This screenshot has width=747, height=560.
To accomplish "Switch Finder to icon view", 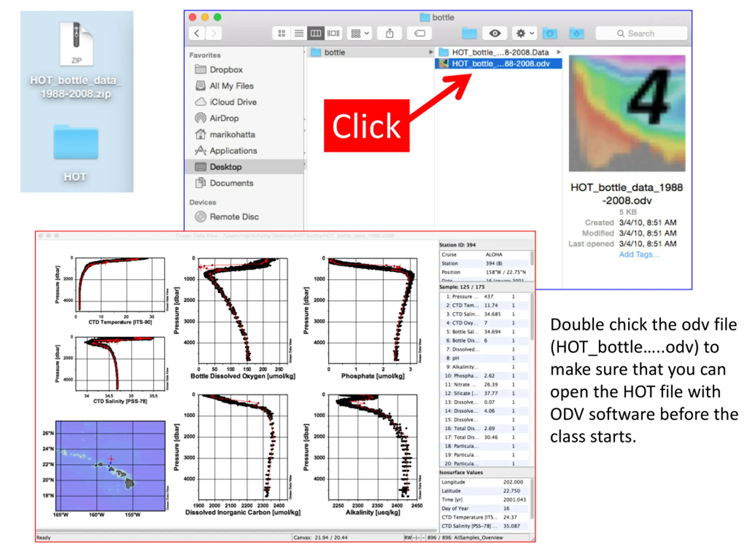I will [x=281, y=34].
